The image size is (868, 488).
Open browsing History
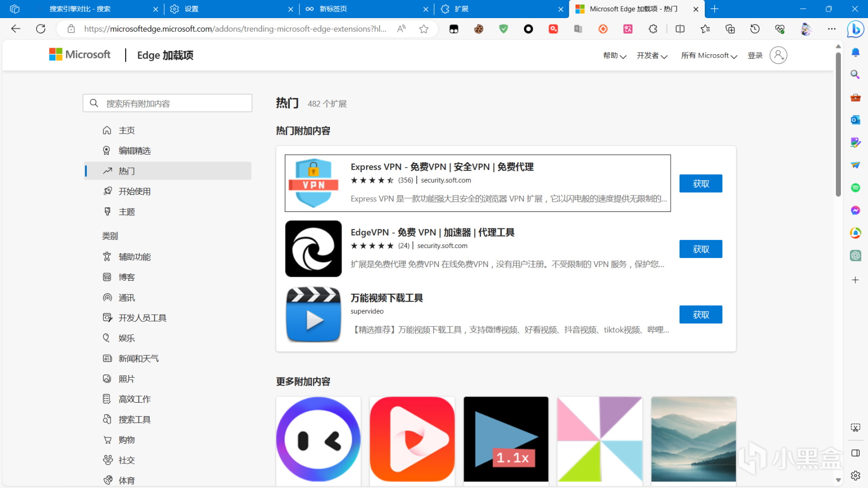click(755, 29)
